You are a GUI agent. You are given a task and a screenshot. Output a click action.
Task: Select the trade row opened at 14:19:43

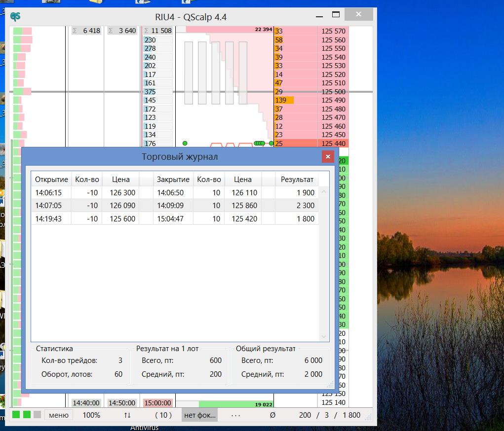pyautogui.click(x=48, y=219)
